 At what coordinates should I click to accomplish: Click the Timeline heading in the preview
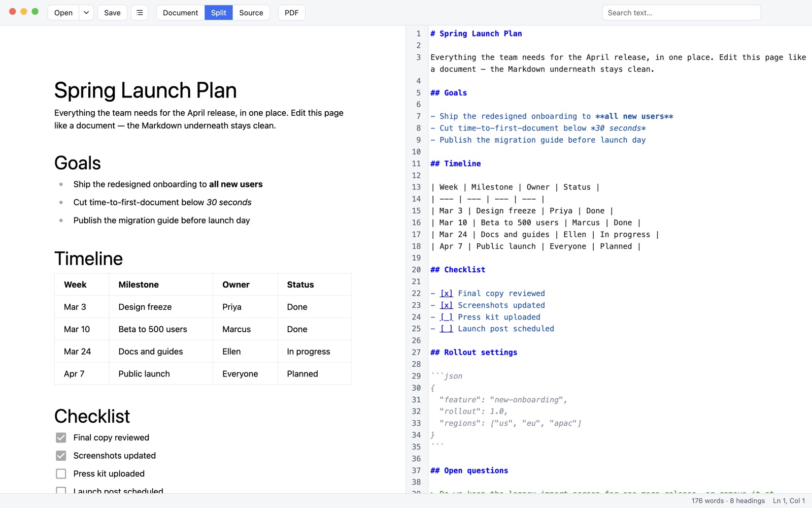click(88, 259)
